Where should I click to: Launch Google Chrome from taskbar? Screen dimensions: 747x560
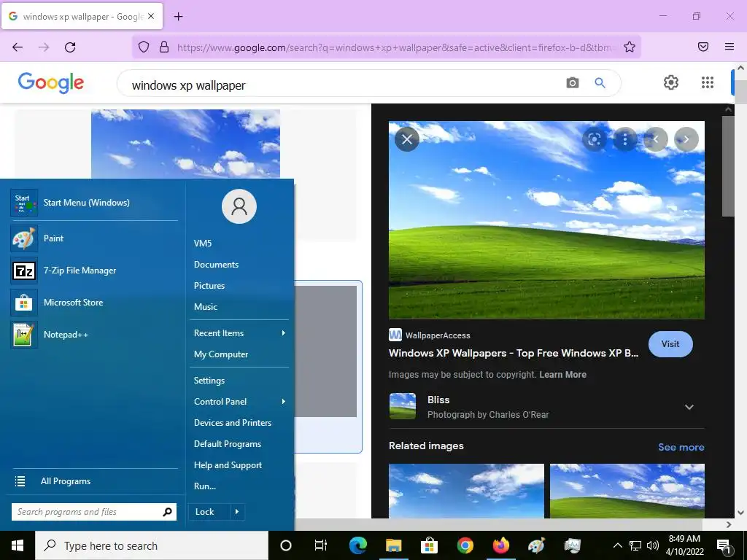click(465, 545)
